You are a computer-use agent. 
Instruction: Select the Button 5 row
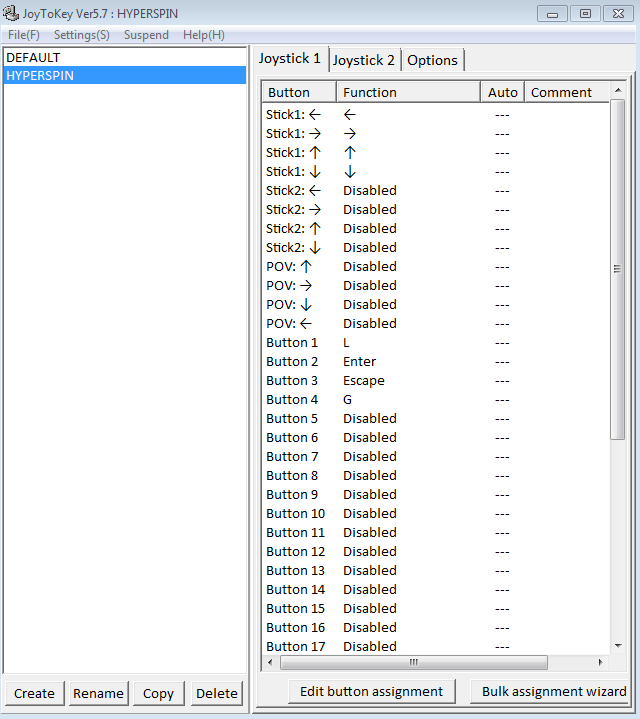click(x=436, y=419)
